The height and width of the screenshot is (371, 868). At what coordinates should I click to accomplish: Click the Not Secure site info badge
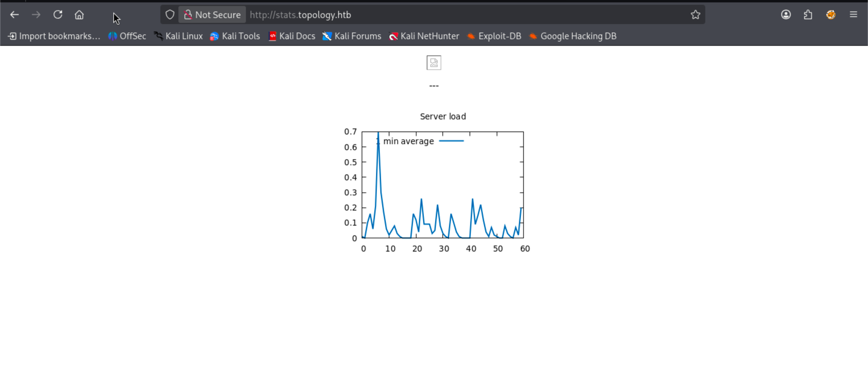click(x=212, y=15)
